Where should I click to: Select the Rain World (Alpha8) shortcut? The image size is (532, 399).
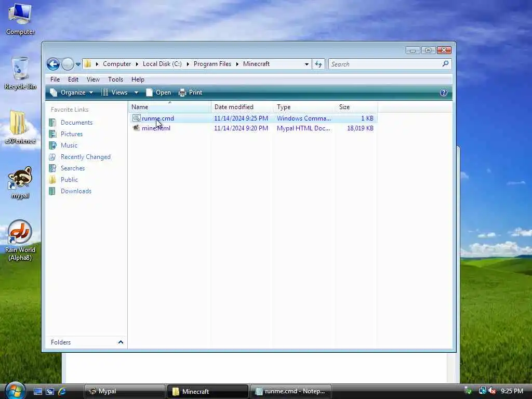[x=20, y=240]
